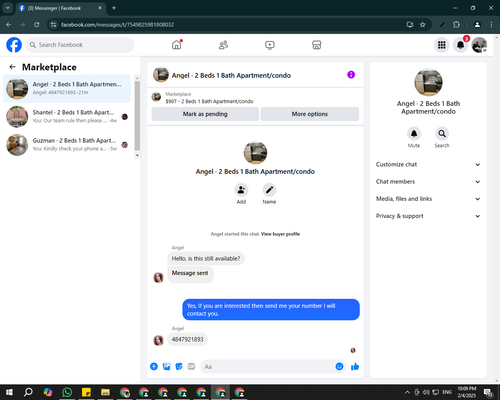Click the Mark as pending button
This screenshot has width=500, height=400.
(x=205, y=114)
